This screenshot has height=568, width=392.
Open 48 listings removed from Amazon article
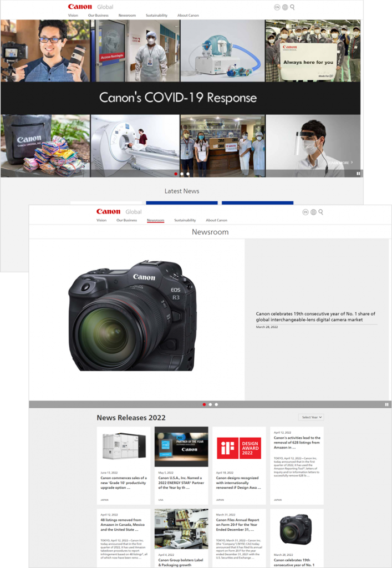pos(123,525)
